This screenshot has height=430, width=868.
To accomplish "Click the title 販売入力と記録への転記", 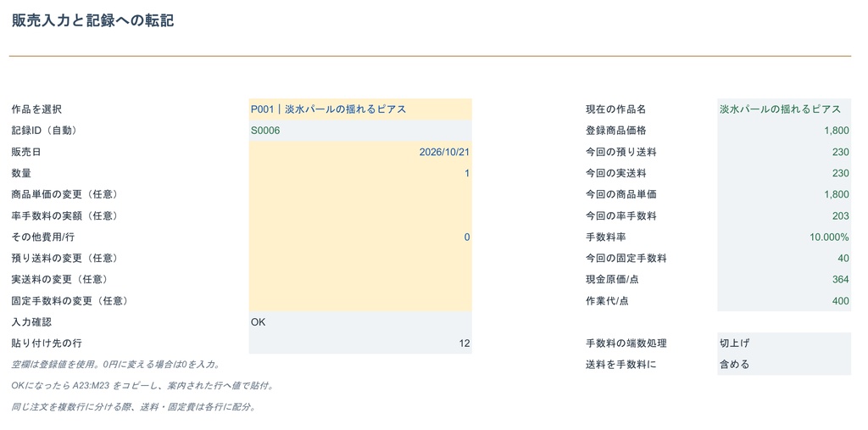I will coord(93,21).
